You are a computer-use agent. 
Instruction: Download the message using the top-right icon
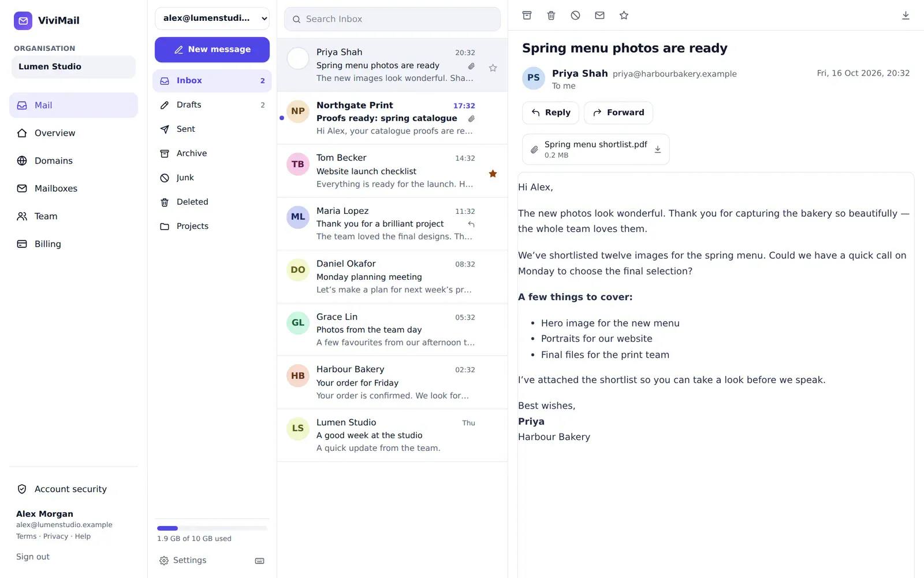(906, 16)
